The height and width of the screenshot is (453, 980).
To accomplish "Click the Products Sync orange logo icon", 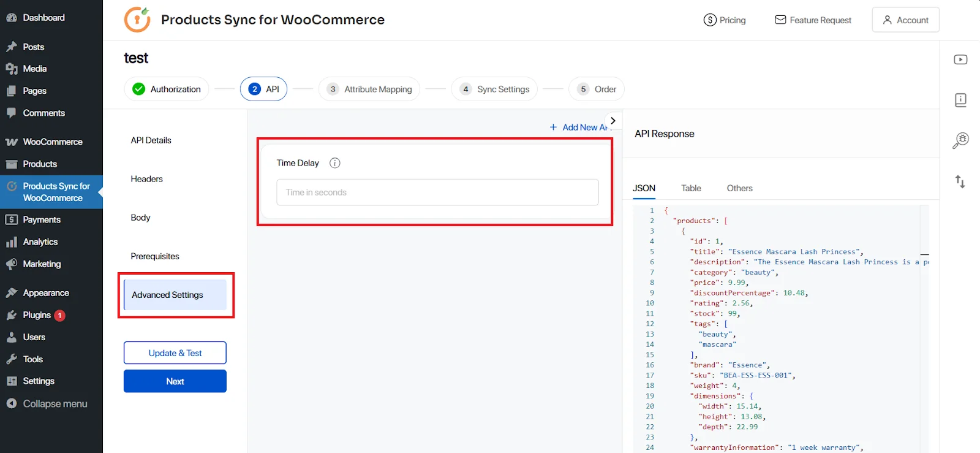I will point(137,20).
